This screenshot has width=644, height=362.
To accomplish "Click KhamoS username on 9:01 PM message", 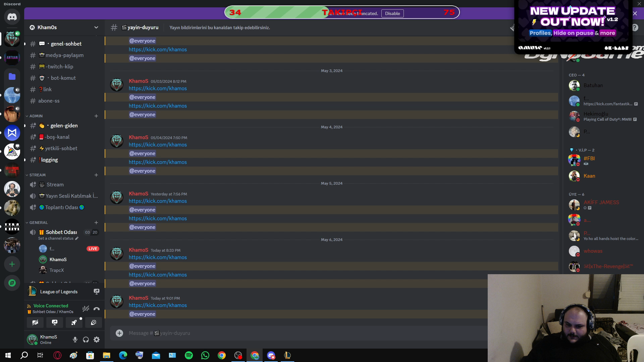I will [x=139, y=298].
